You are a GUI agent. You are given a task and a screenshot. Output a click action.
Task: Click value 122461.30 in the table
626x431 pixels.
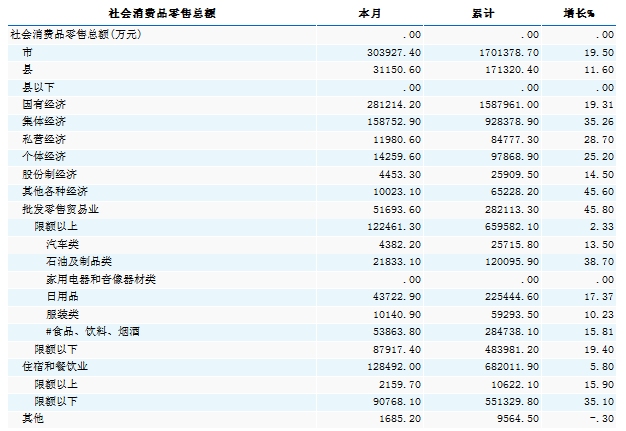tap(394, 227)
